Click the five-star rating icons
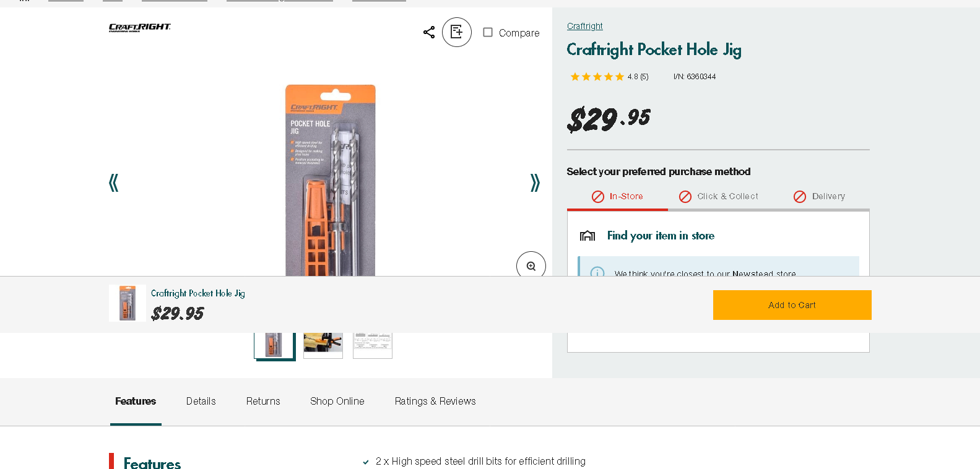The height and width of the screenshot is (469, 980). (x=597, y=77)
